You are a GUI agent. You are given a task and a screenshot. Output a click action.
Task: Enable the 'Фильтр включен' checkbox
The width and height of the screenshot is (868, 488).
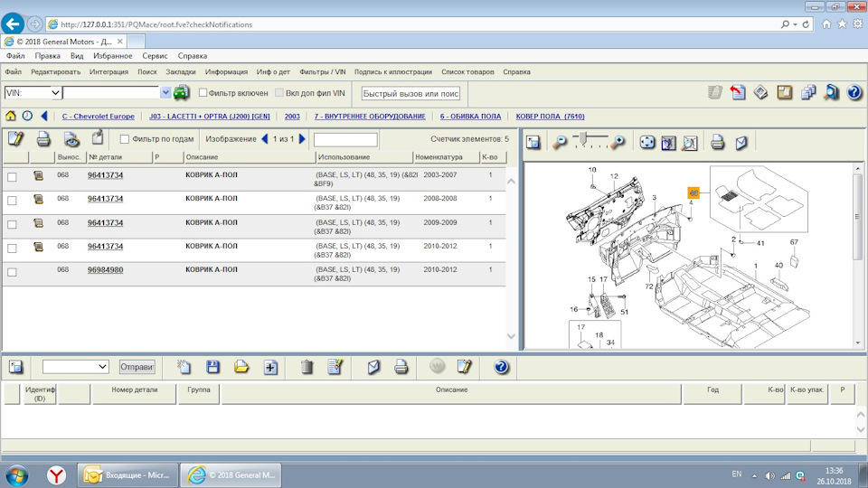(203, 93)
